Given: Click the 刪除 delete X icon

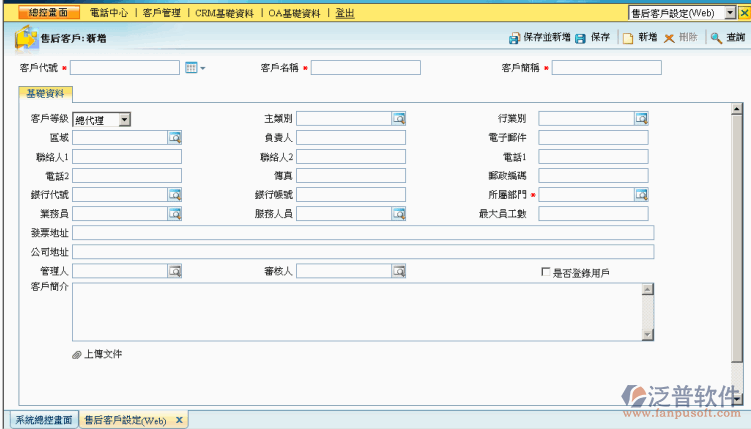Looking at the screenshot, I should pyautogui.click(x=669, y=38).
